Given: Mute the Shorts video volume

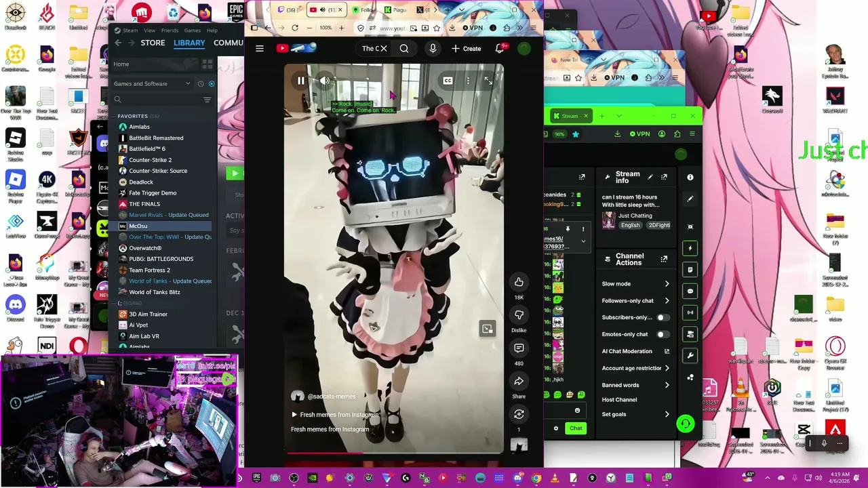Looking at the screenshot, I should point(325,81).
